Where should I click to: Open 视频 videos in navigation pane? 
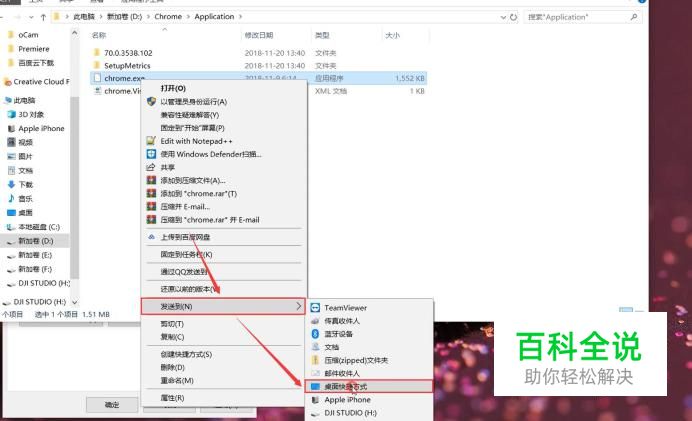[25, 142]
